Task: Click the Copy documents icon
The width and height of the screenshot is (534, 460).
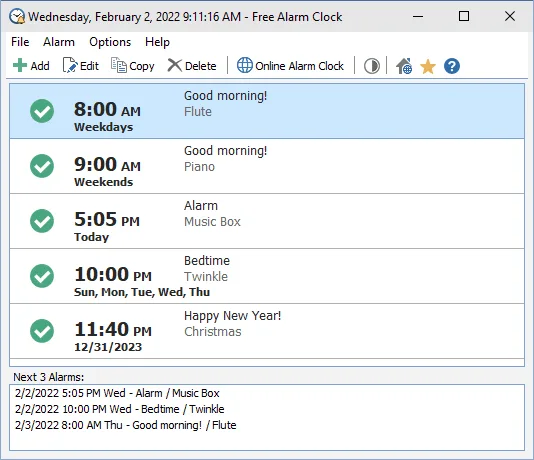Action: coord(119,65)
